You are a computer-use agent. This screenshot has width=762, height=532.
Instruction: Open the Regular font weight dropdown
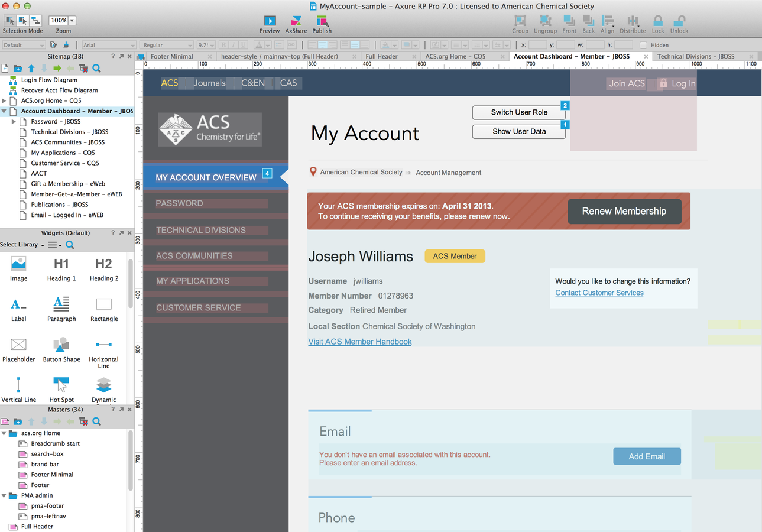click(167, 45)
